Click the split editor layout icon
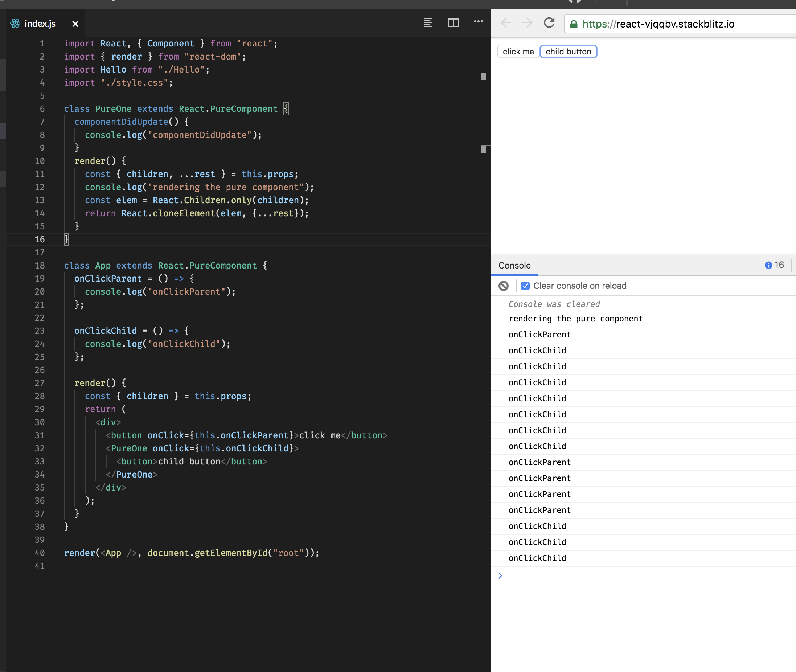The height and width of the screenshot is (672, 796). pyautogui.click(x=453, y=23)
